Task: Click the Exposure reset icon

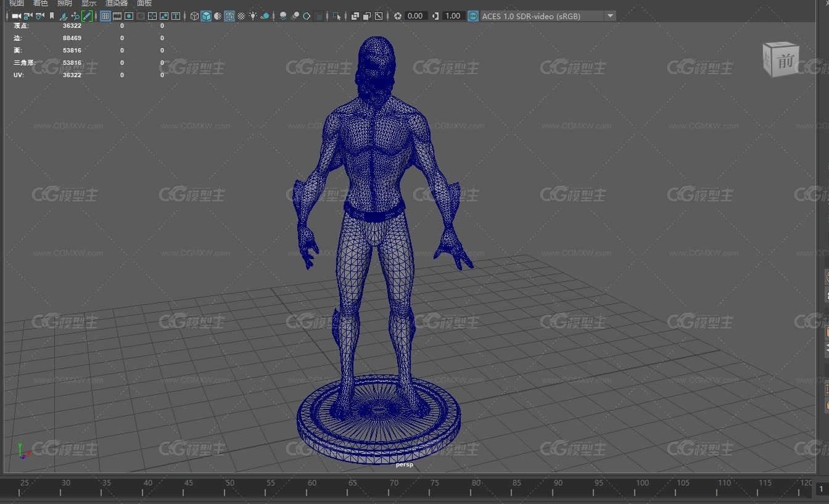Action: coord(398,16)
